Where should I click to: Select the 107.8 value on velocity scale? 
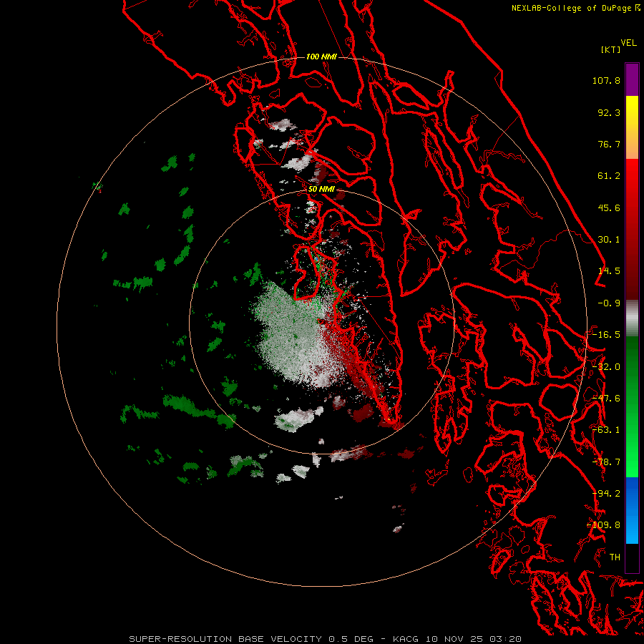tap(606, 80)
